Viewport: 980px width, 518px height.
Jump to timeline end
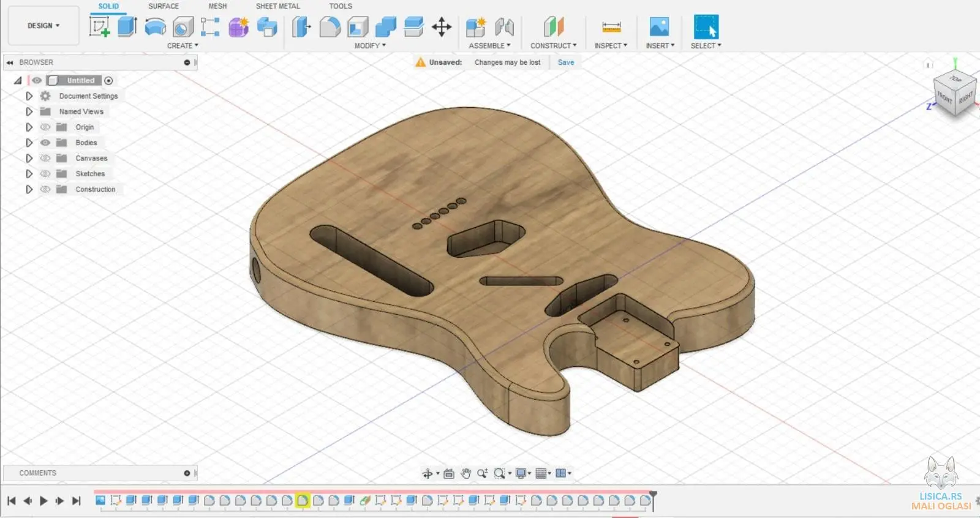(x=76, y=501)
